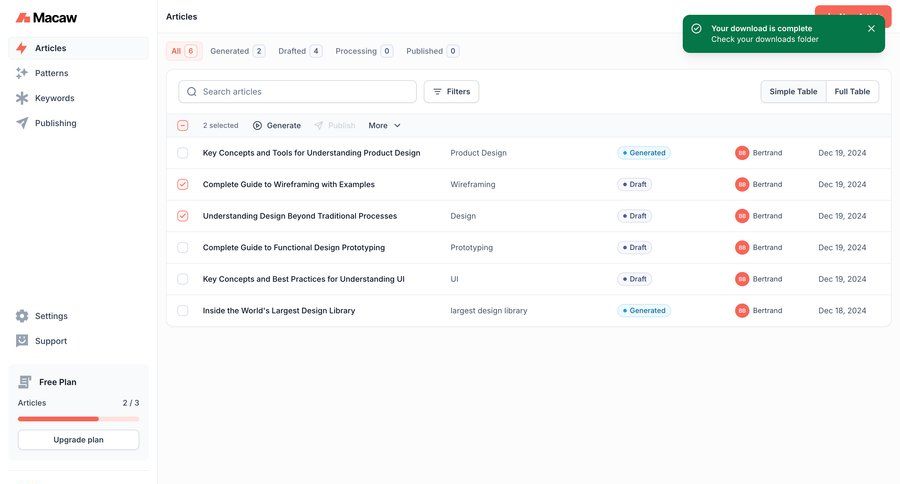Click the download complete checkmark icon
The height and width of the screenshot is (484, 900).
coord(696,29)
